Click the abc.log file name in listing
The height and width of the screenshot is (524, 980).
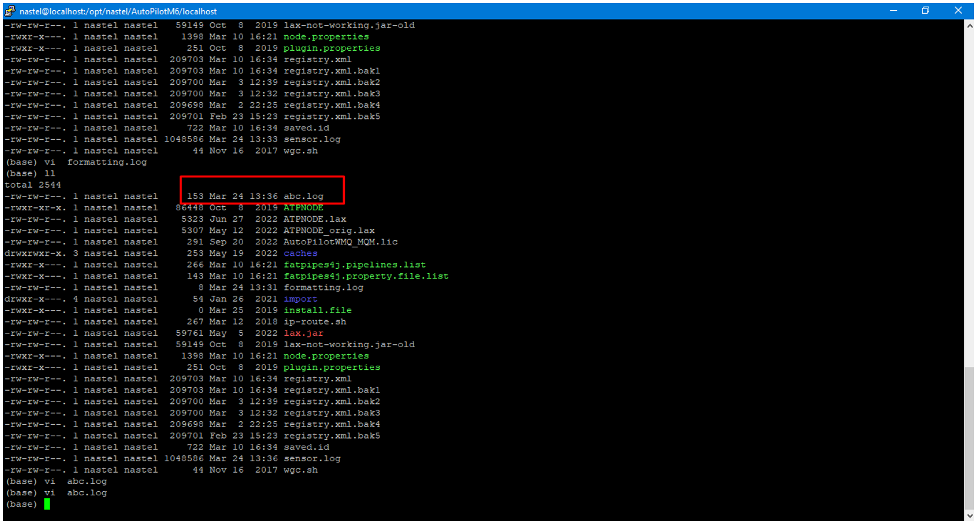click(304, 197)
